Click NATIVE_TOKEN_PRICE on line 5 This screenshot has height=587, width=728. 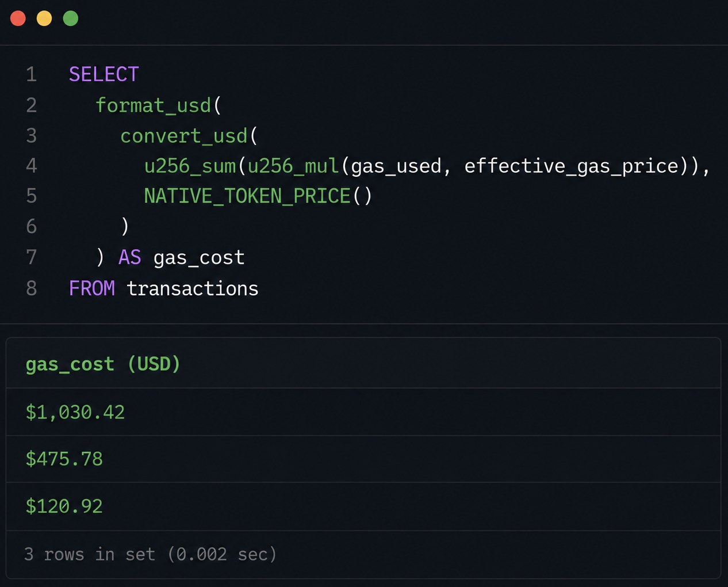tap(247, 196)
